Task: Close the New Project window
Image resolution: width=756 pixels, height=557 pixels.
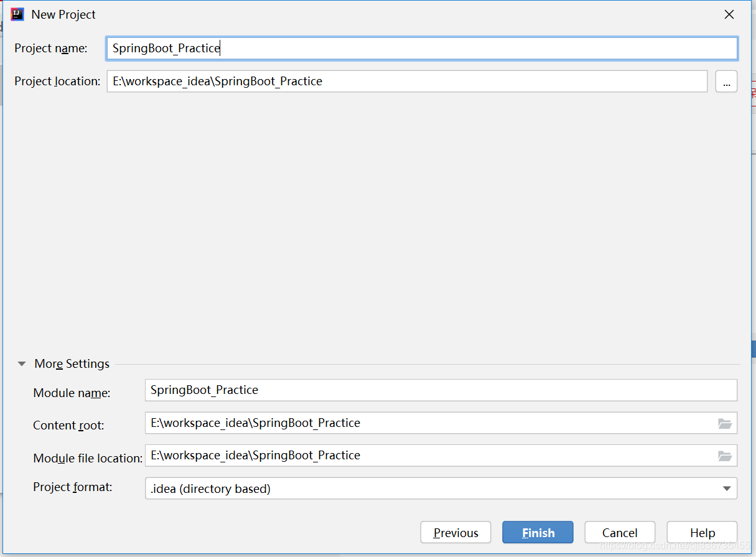Action: [x=729, y=14]
